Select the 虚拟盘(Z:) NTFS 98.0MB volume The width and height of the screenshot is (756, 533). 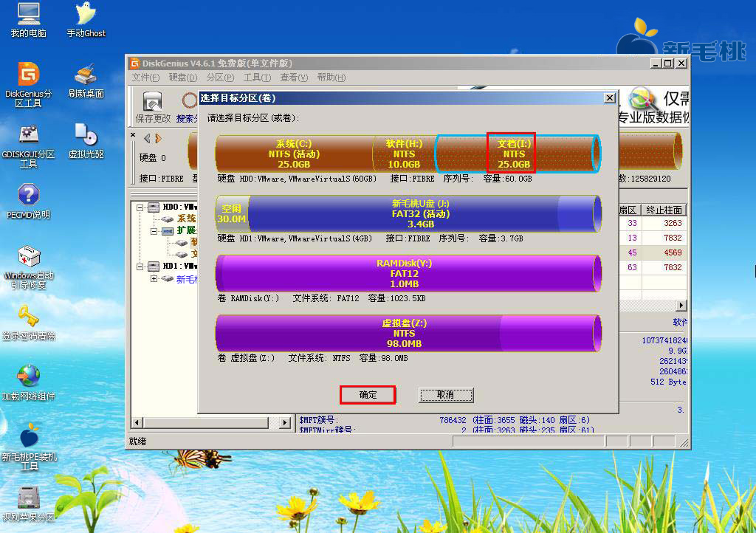click(408, 333)
